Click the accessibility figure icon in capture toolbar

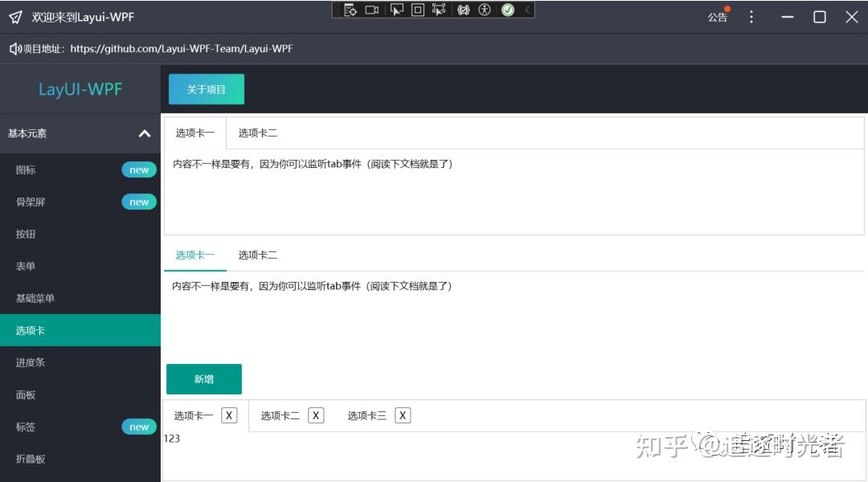[484, 11]
